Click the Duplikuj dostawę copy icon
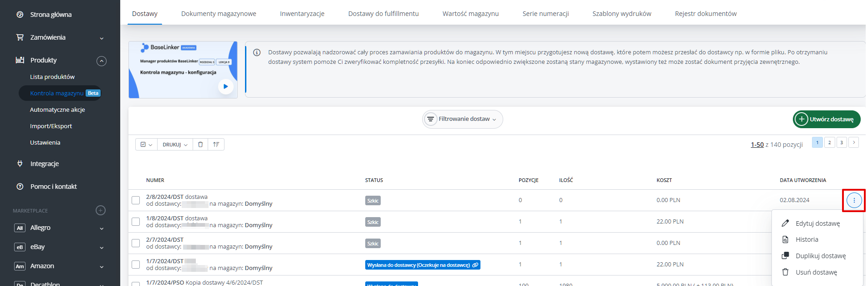 click(x=785, y=256)
